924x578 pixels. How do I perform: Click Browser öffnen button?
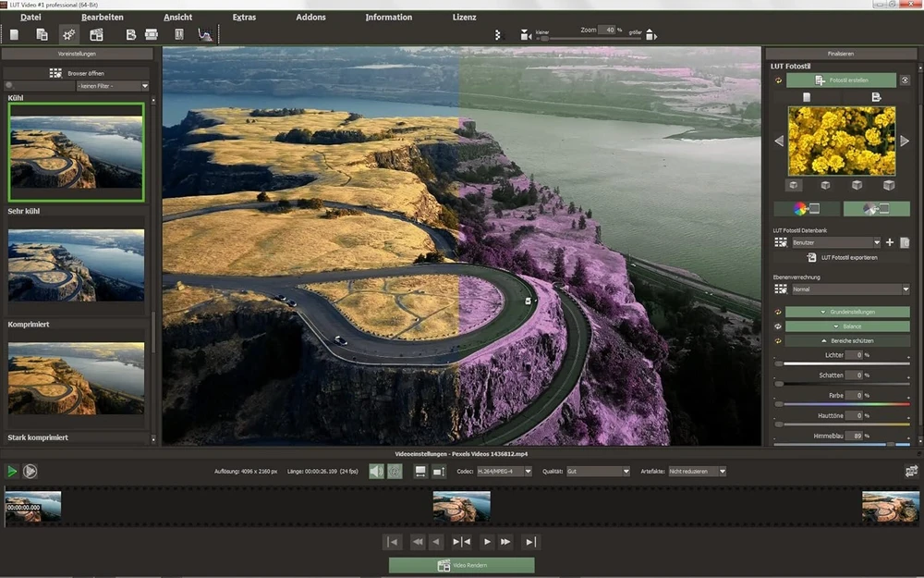[x=77, y=73]
